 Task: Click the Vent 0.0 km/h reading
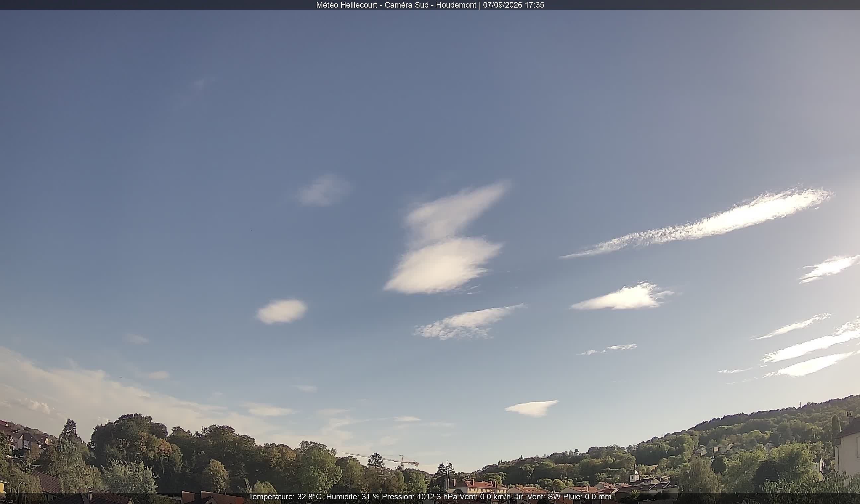pyautogui.click(x=485, y=497)
